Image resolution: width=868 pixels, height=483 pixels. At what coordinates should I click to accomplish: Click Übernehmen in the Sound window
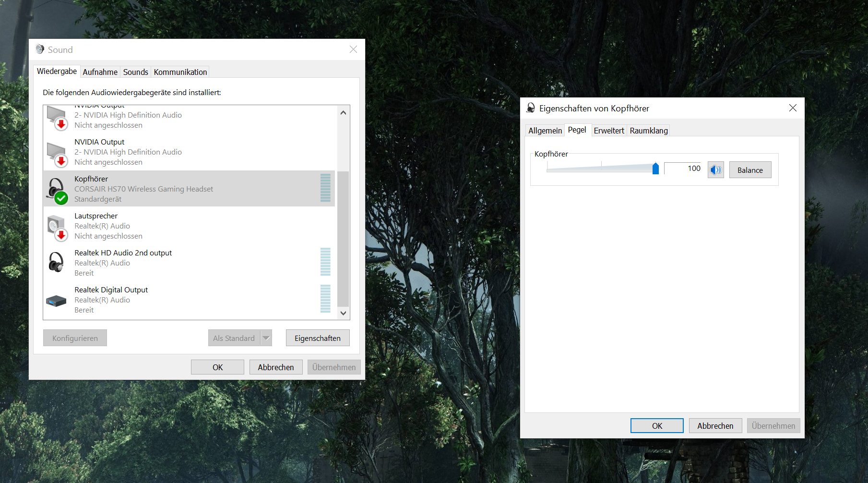pyautogui.click(x=334, y=367)
